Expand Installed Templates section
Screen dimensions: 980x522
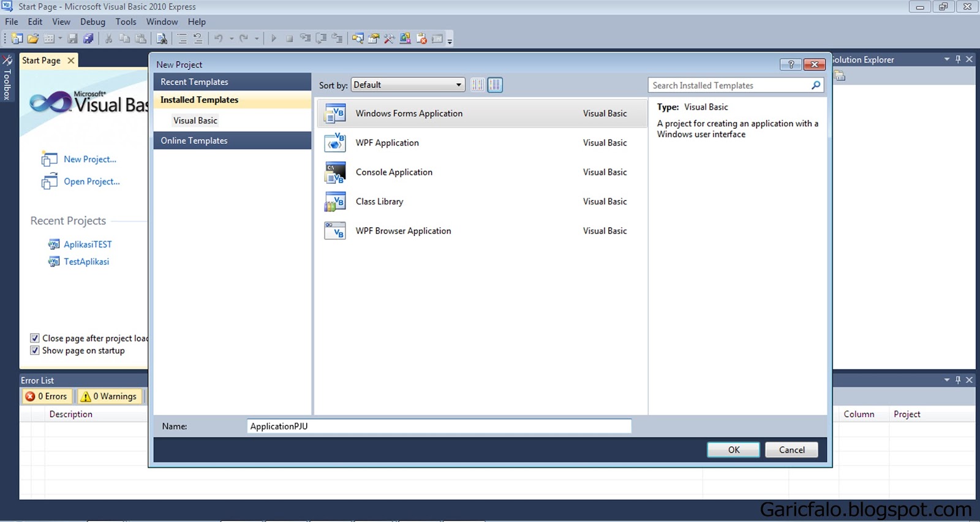pos(232,100)
